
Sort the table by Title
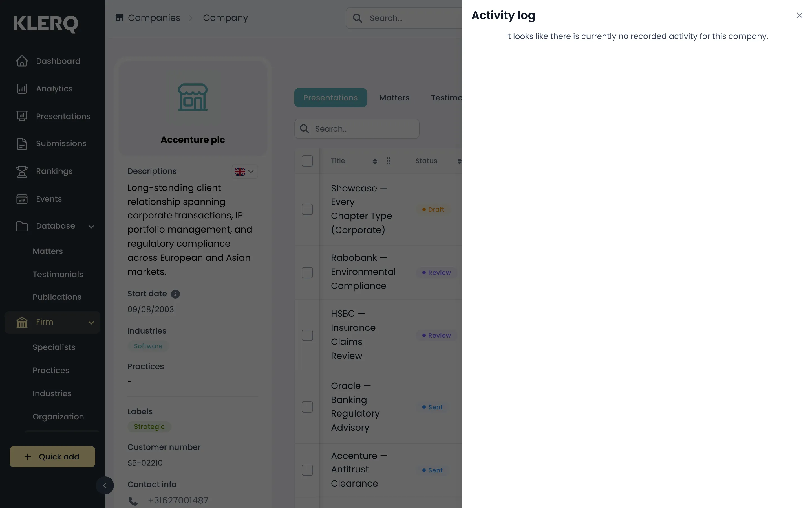(x=375, y=161)
